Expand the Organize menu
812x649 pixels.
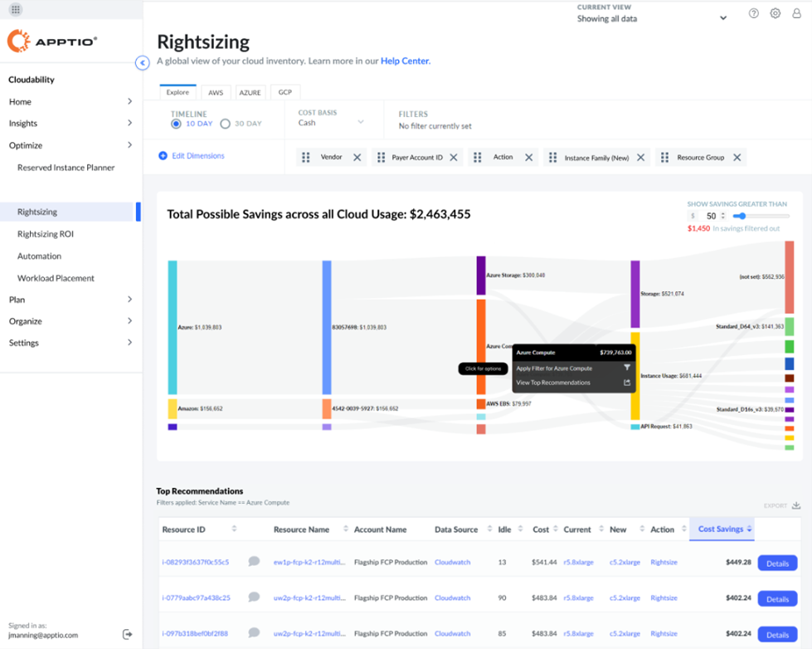(130, 321)
